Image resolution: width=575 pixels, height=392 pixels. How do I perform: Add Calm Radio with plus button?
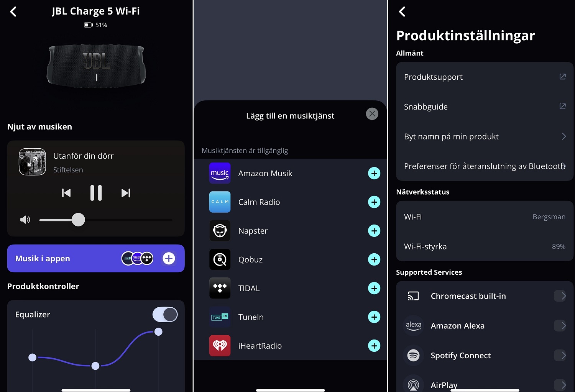coord(374,202)
